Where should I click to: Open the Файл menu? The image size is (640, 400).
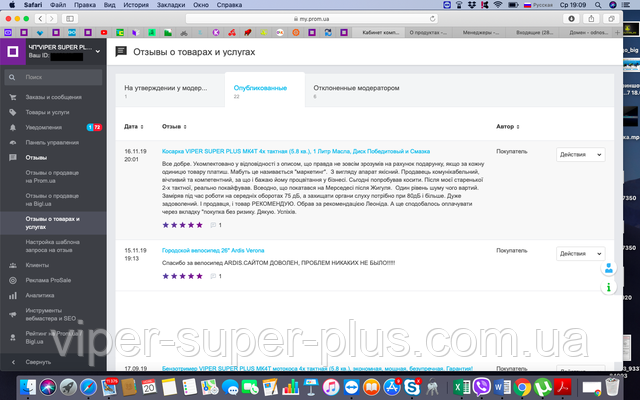click(58, 5)
